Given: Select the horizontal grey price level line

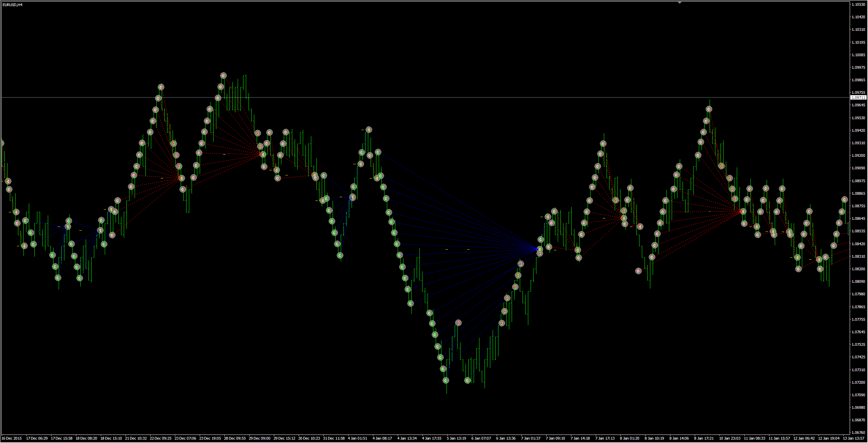Looking at the screenshot, I should pos(441,98).
